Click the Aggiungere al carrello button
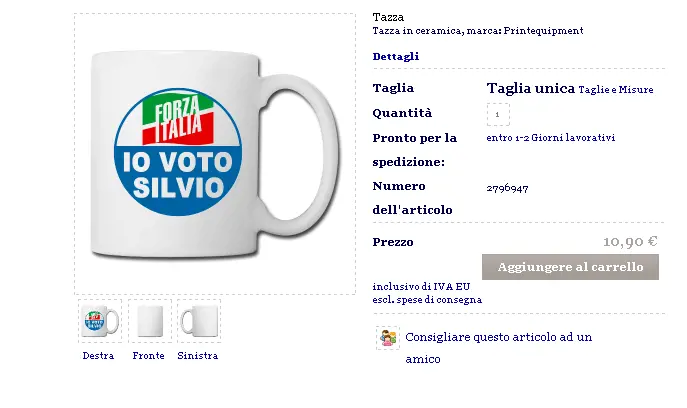This screenshot has width=687, height=408. 570,267
